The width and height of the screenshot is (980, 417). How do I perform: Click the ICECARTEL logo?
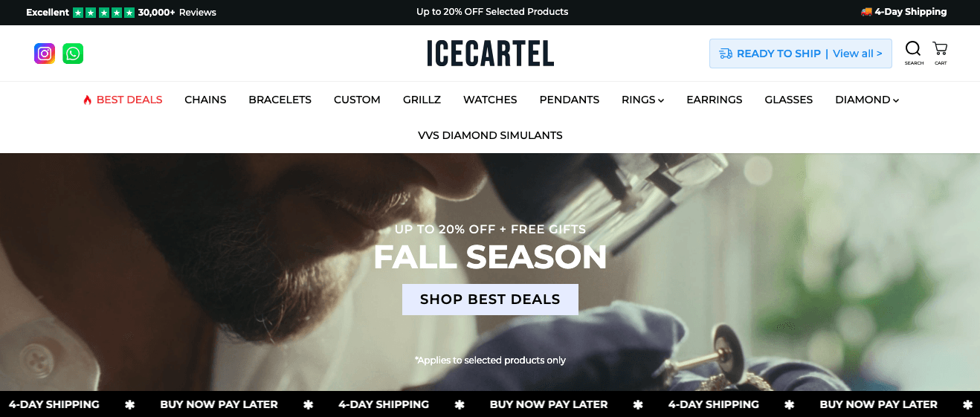point(490,54)
